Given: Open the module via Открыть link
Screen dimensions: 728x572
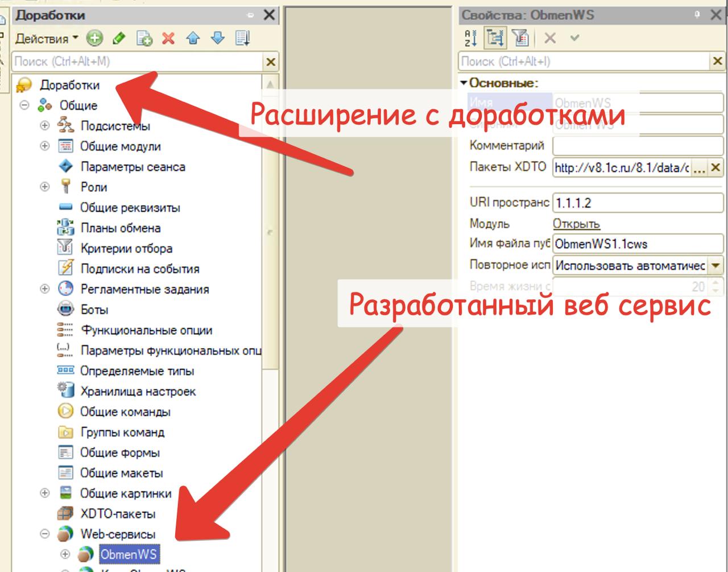Looking at the screenshot, I should [576, 224].
